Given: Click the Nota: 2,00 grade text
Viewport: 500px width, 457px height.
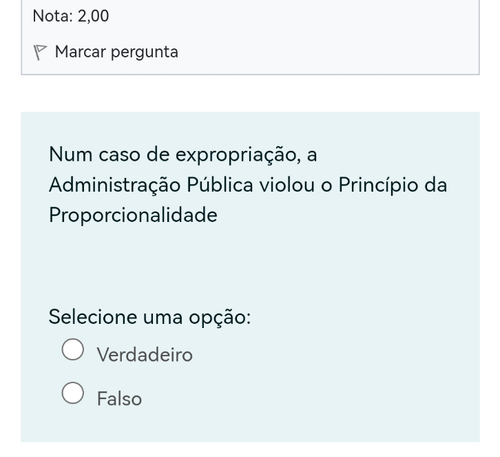Looking at the screenshot, I should 71,16.
